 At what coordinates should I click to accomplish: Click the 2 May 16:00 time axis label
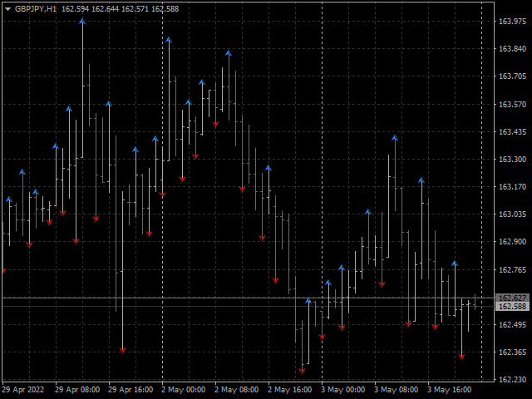288,389
